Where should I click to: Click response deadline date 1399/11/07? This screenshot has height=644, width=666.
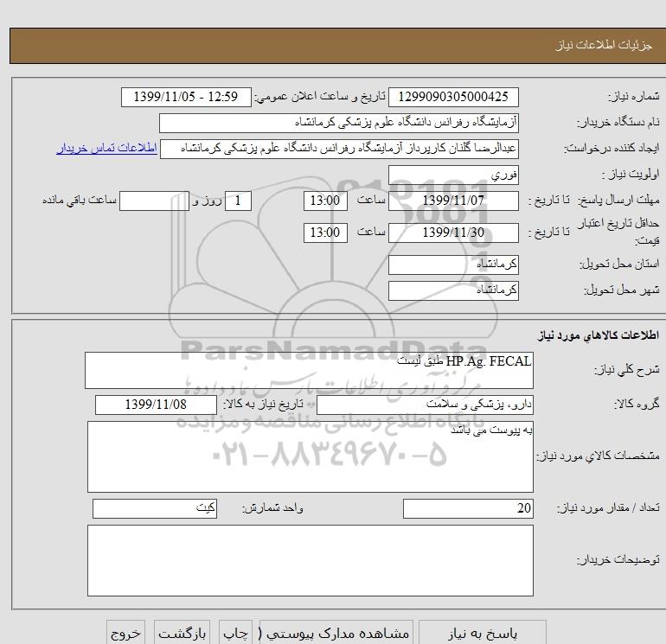[x=453, y=201]
